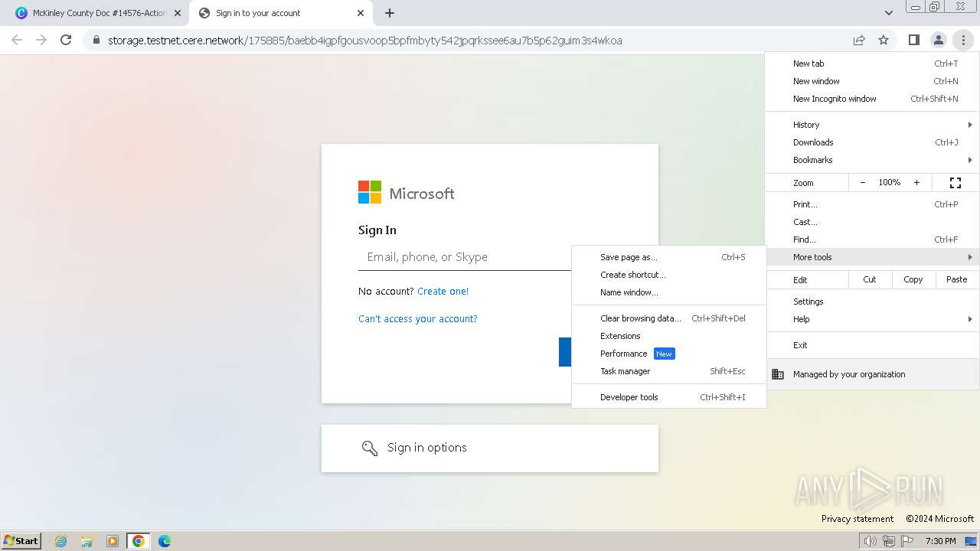Click the network tray icon
The image size is (980, 551).
889,541
